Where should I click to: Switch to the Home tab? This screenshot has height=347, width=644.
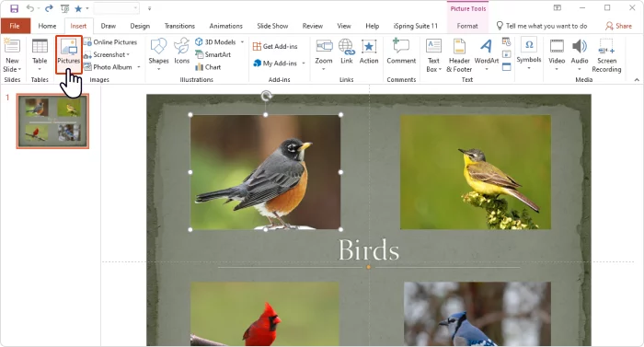pyautogui.click(x=47, y=26)
